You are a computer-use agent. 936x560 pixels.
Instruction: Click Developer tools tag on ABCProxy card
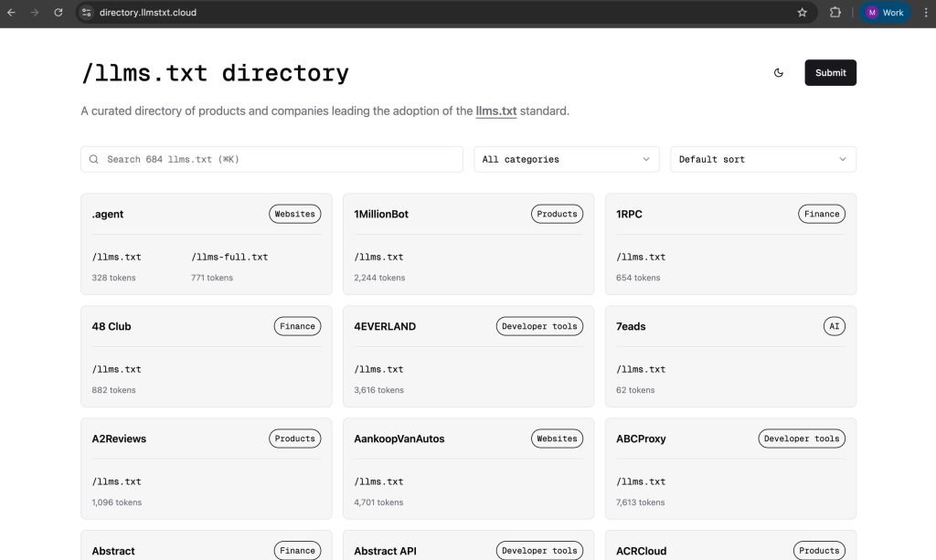point(802,438)
